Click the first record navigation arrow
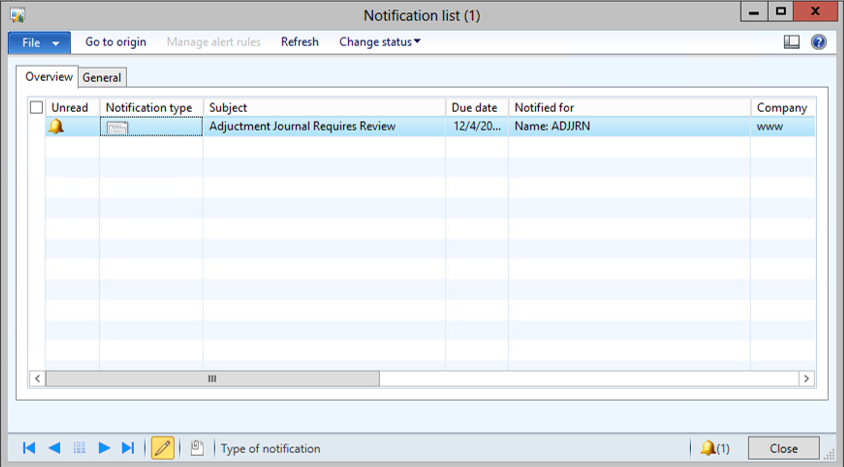The image size is (844, 467). [29, 448]
